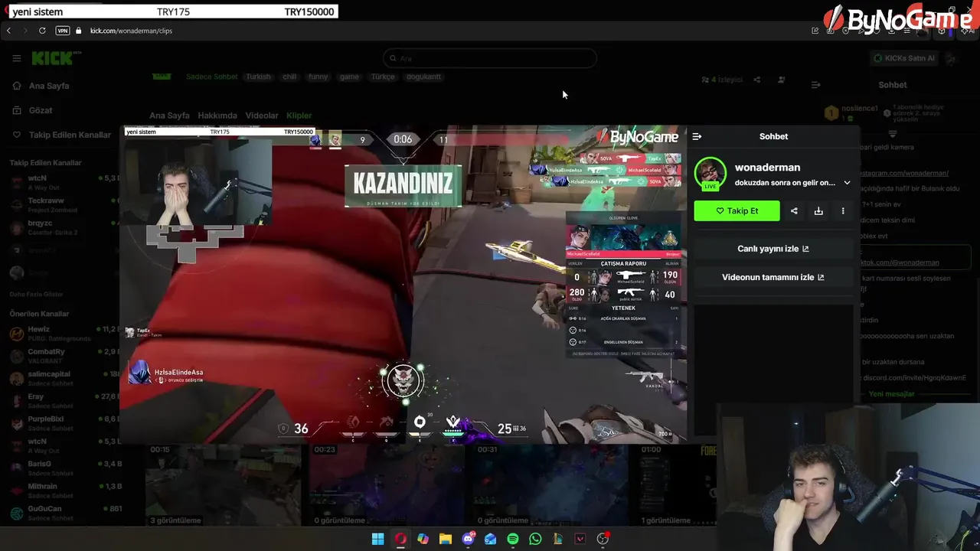Viewport: 980px width, 551px height.
Task: Click the Opera icon in taskbar
Action: [400, 539]
